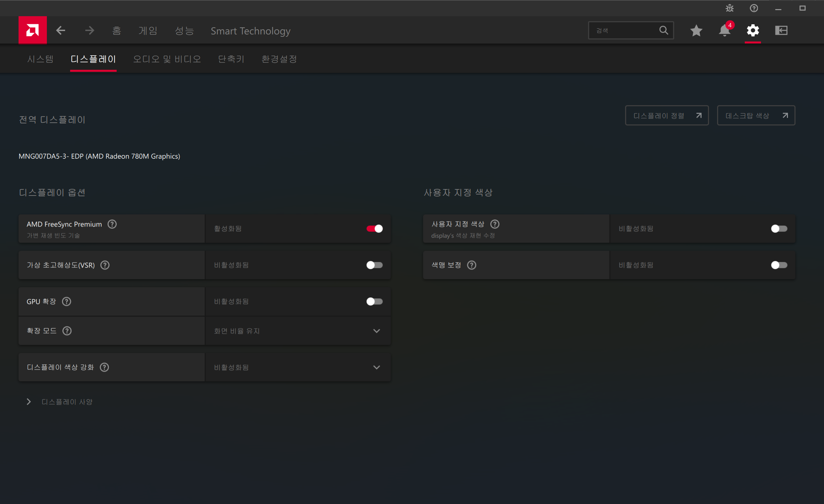Image resolution: width=824 pixels, height=504 pixels.
Task: Enable the 사용자 지정 색상 toggle
Action: pos(779,229)
